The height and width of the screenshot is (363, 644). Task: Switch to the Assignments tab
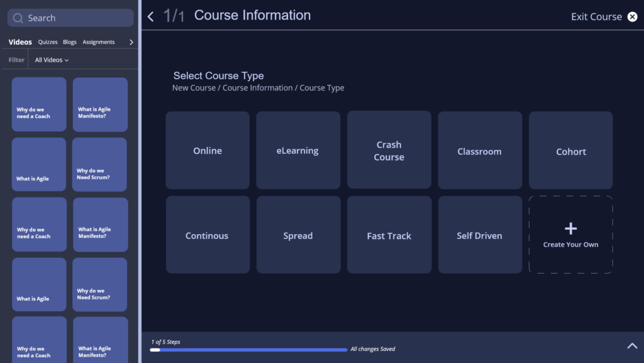tap(99, 42)
